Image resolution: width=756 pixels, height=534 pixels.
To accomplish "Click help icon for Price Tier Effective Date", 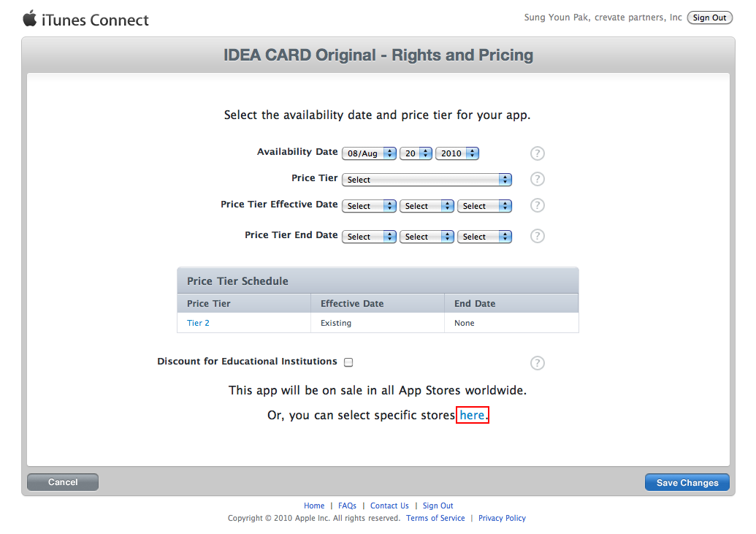I will 537,205.
